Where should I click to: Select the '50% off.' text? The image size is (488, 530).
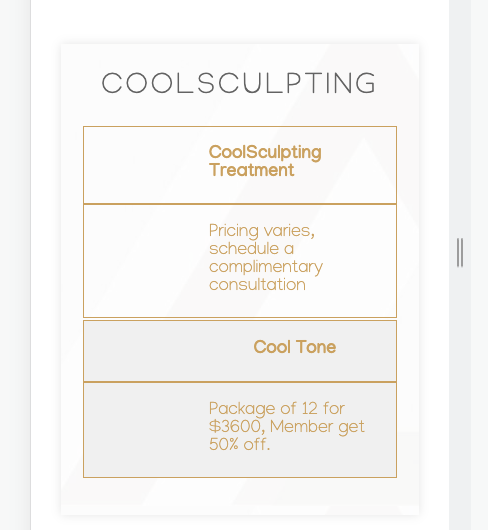click(x=240, y=444)
